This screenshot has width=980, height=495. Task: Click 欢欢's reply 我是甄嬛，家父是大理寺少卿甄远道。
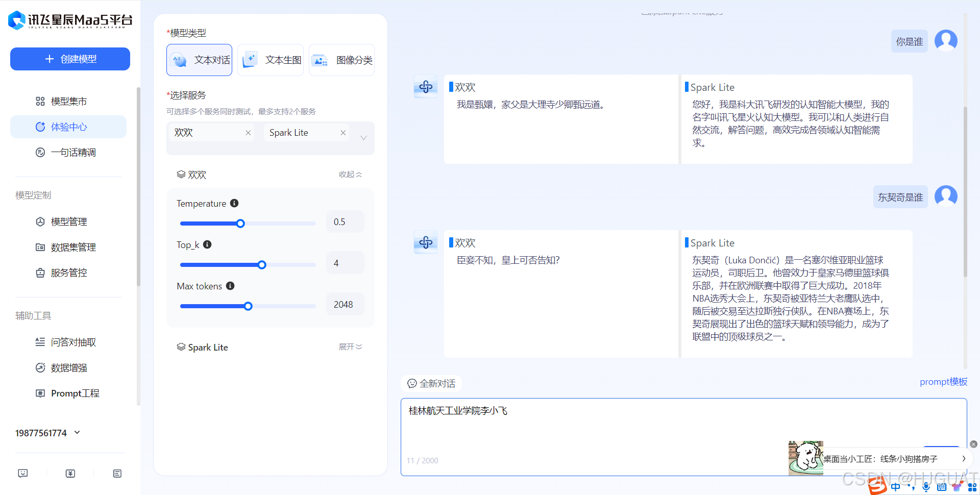click(x=532, y=105)
